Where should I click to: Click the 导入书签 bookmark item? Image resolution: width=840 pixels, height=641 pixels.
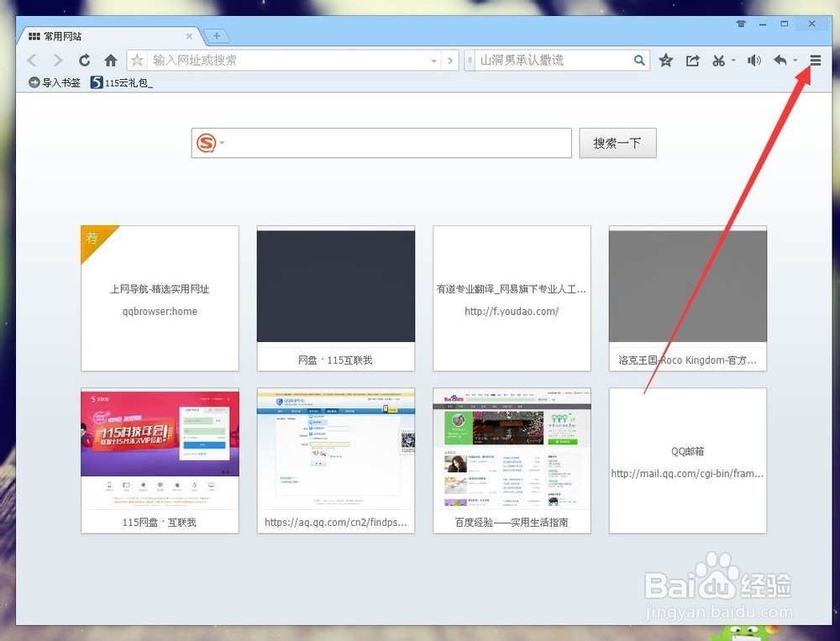[x=54, y=82]
